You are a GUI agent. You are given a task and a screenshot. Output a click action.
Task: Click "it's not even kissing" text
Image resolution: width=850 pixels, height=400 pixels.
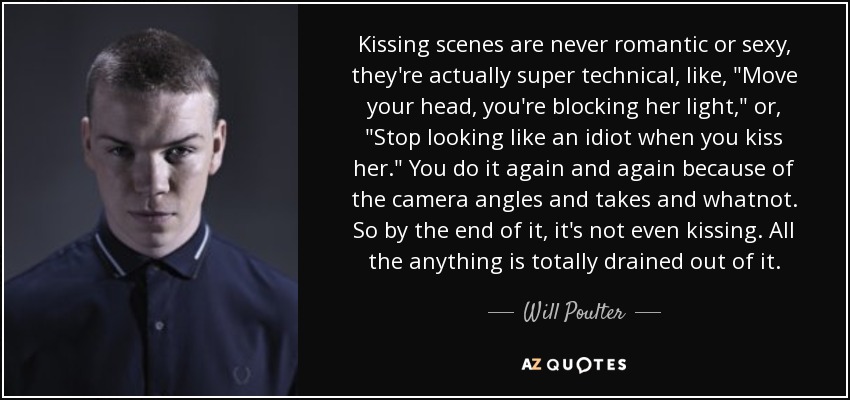point(658,231)
